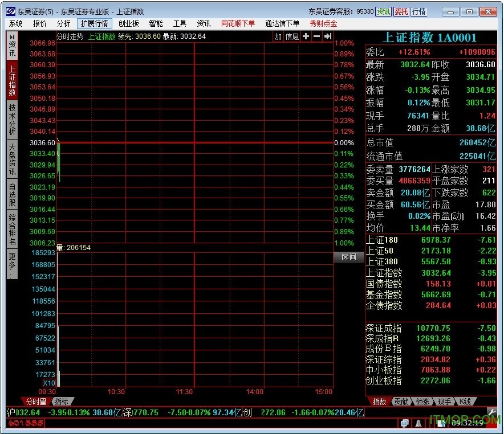Viewport: 504px width, 434px height.
Task: Click the Dongwu Securities logo in title bar
Action: (x=10, y=11)
